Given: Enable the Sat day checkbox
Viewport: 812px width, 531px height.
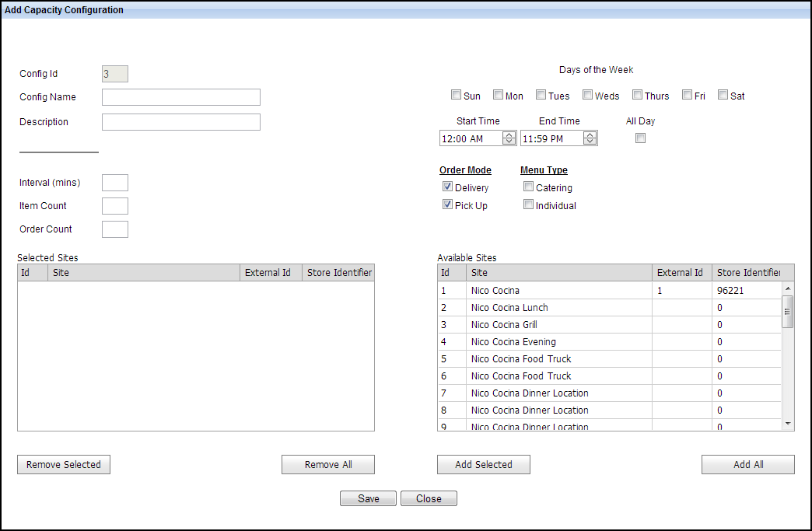Looking at the screenshot, I should 722,94.
